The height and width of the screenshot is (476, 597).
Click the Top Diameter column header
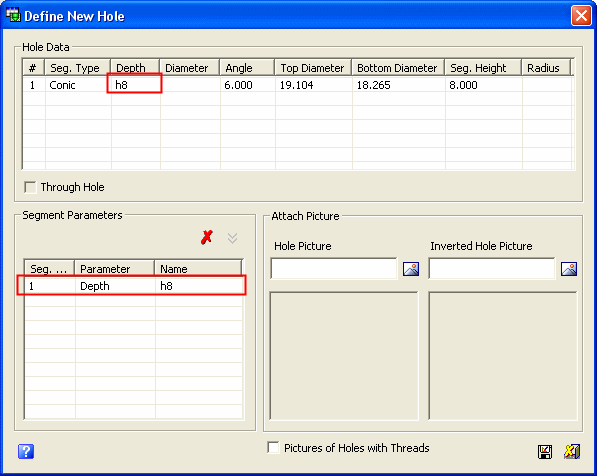click(313, 68)
